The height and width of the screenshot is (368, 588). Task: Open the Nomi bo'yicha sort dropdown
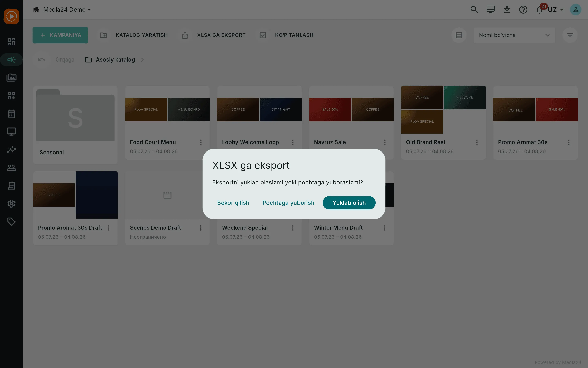[x=514, y=35]
